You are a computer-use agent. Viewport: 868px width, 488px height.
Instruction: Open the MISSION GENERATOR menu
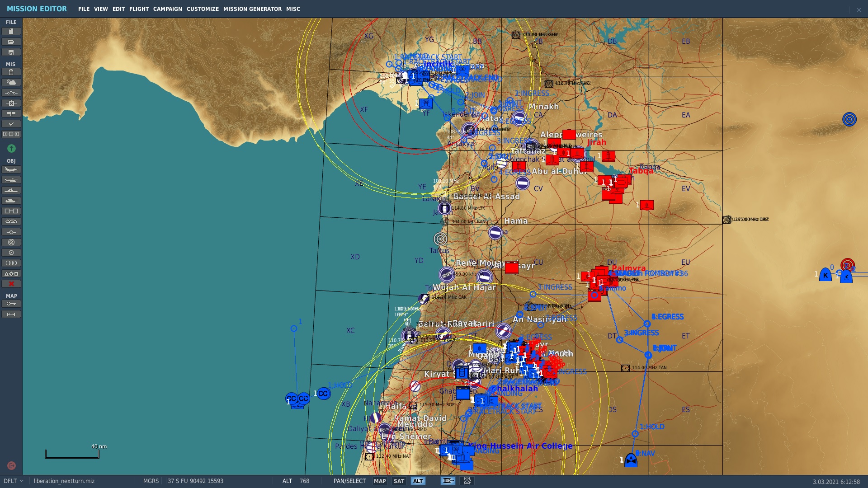[x=252, y=9]
